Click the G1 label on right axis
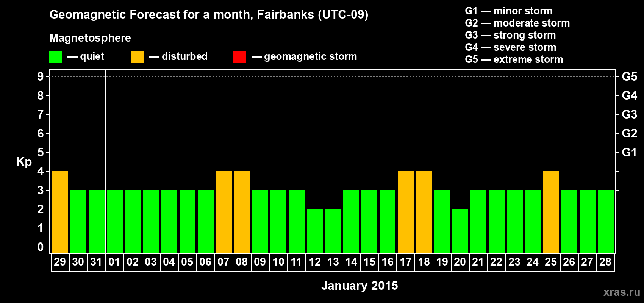 630,152
